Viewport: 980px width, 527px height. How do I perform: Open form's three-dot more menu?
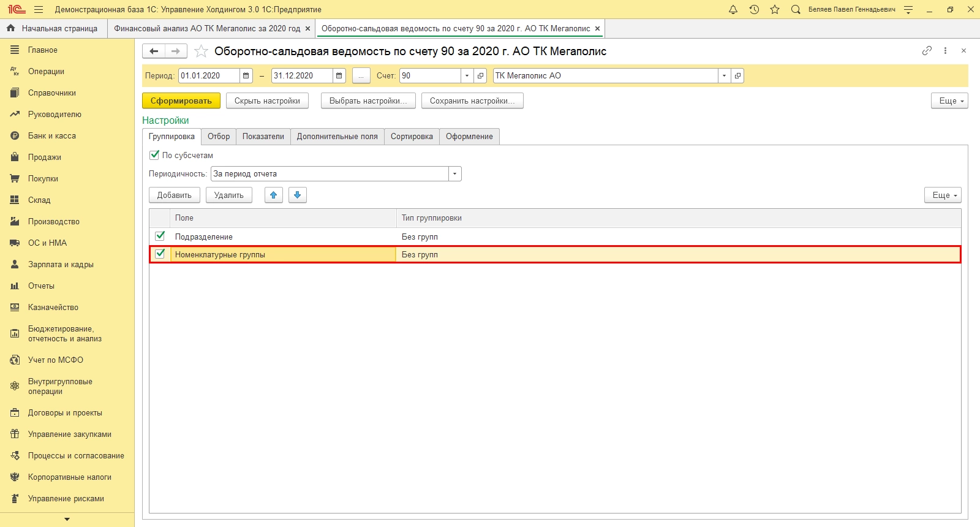pyautogui.click(x=945, y=51)
